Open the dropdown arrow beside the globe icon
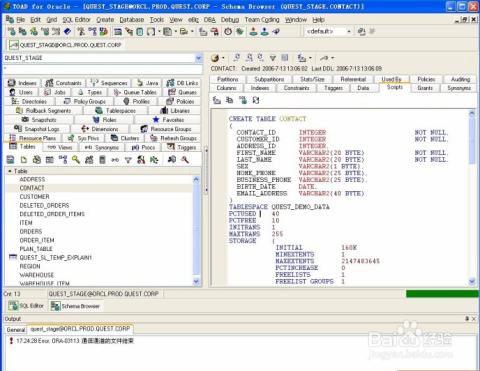This screenshot has height=371, width=480. [223, 58]
